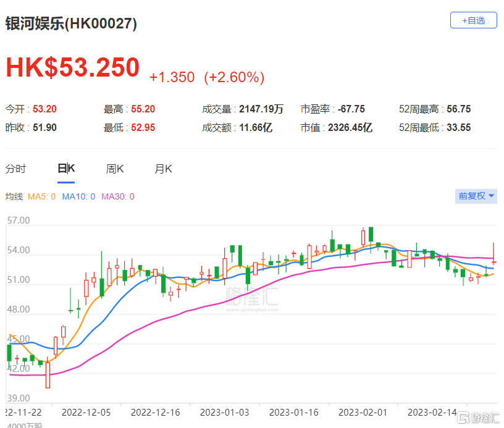This screenshot has height=428, width=504.
Task: Click the latest red candlestick on chart
Action: 493,254
